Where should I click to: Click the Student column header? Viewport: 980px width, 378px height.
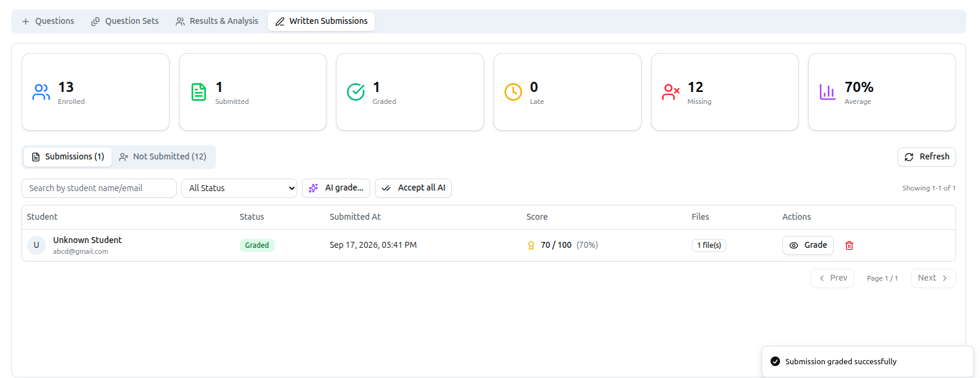[x=42, y=217]
